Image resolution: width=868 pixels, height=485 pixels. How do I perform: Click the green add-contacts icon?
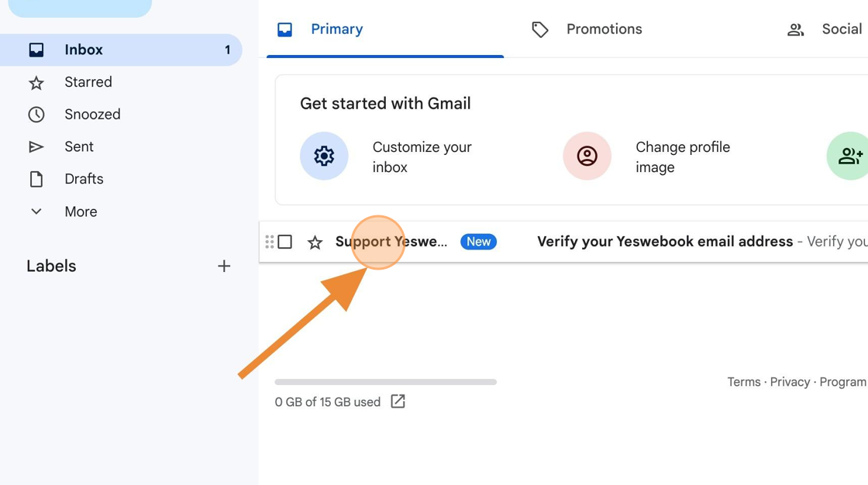click(849, 157)
